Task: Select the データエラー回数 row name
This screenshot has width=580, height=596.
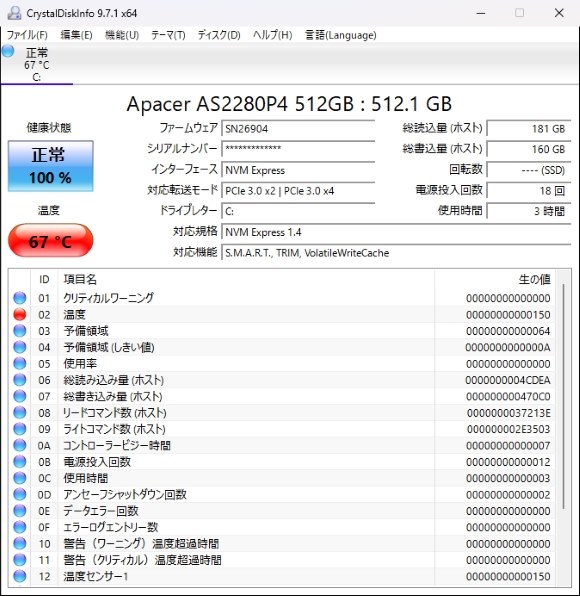Action: pyautogui.click(x=101, y=511)
